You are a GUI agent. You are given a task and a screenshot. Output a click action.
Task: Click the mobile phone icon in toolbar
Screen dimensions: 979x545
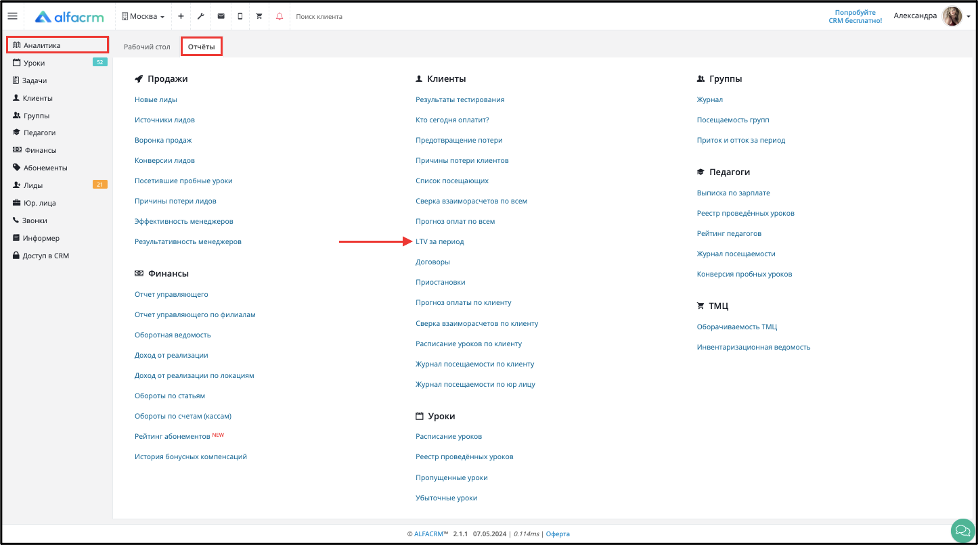[x=240, y=16]
